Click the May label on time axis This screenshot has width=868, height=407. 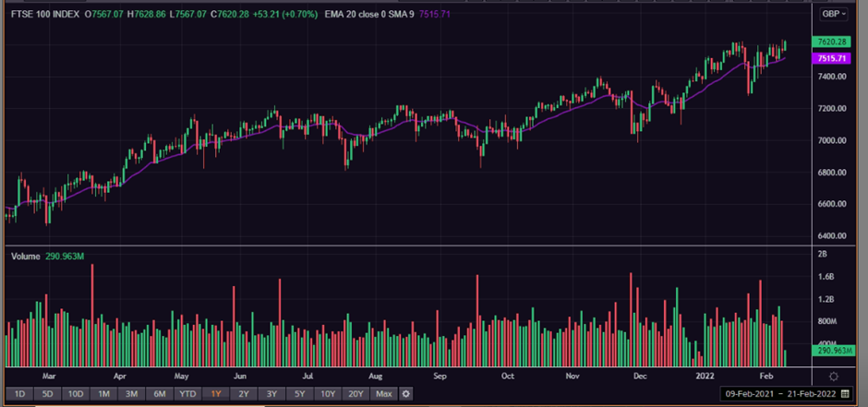pos(182,376)
